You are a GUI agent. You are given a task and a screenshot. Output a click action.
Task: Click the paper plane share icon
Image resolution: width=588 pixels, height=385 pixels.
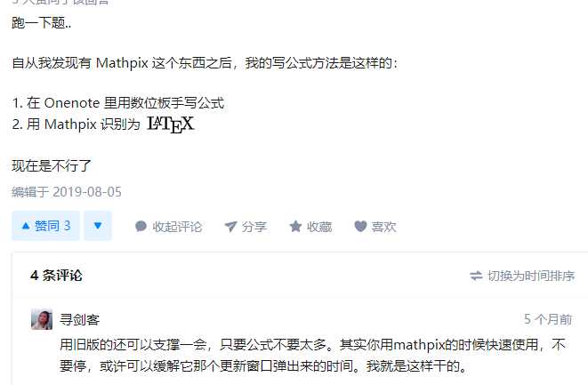click(230, 227)
